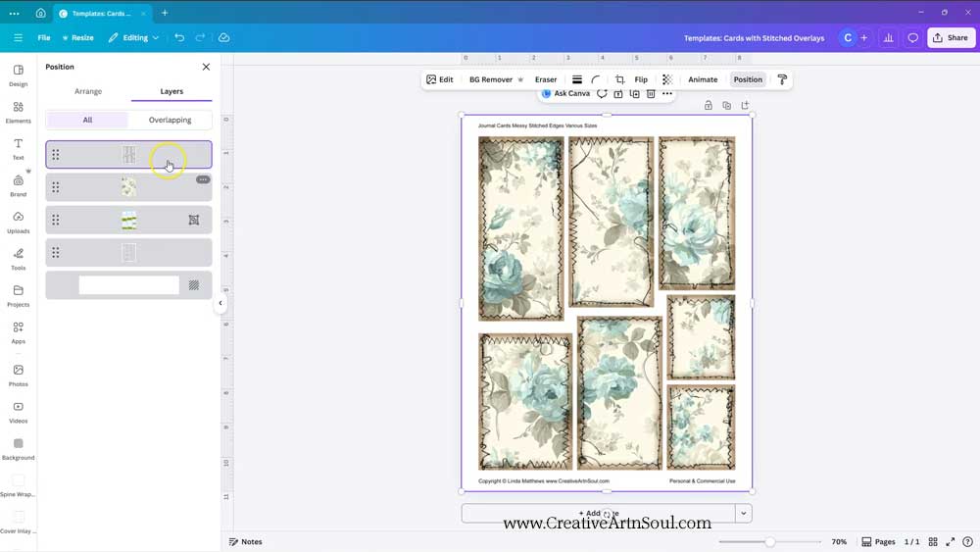Click the Resize menu item
Viewport: 980px width, 552px height.
[77, 37]
